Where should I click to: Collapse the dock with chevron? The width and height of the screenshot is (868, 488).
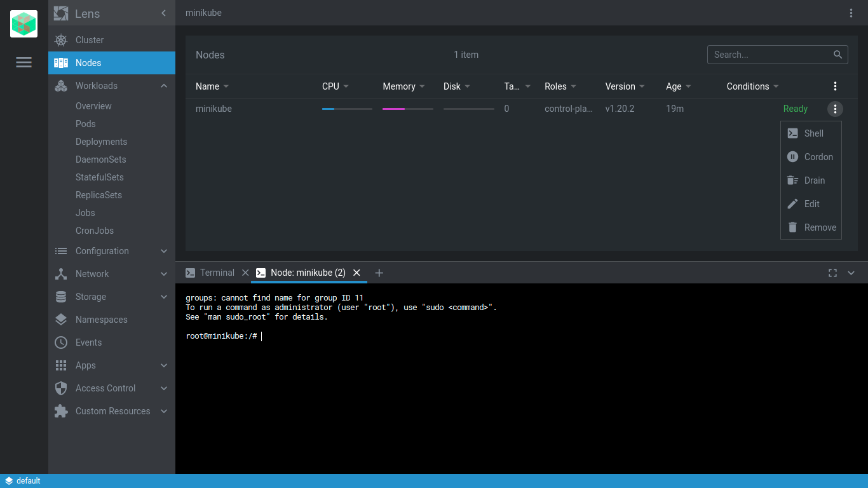click(x=851, y=273)
